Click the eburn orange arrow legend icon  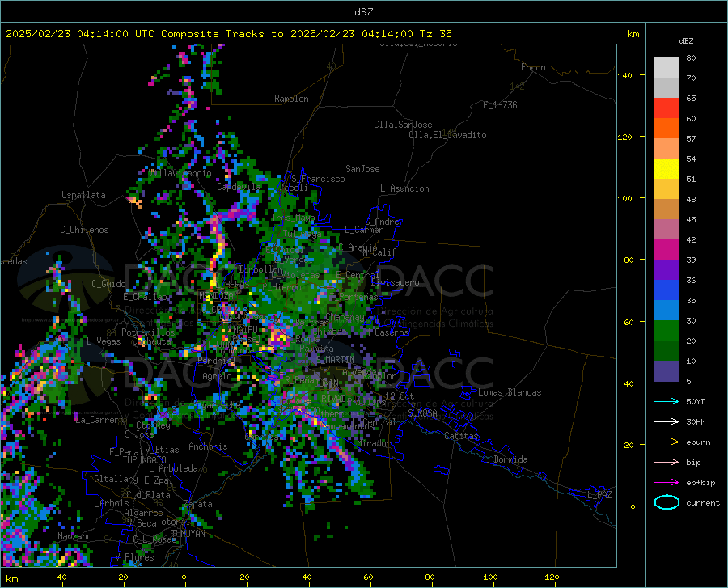[667, 442]
